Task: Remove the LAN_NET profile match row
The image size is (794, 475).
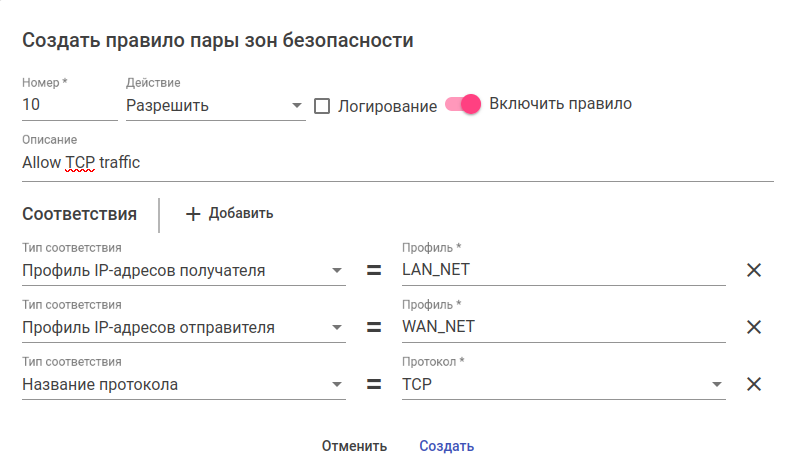Action: point(754,270)
